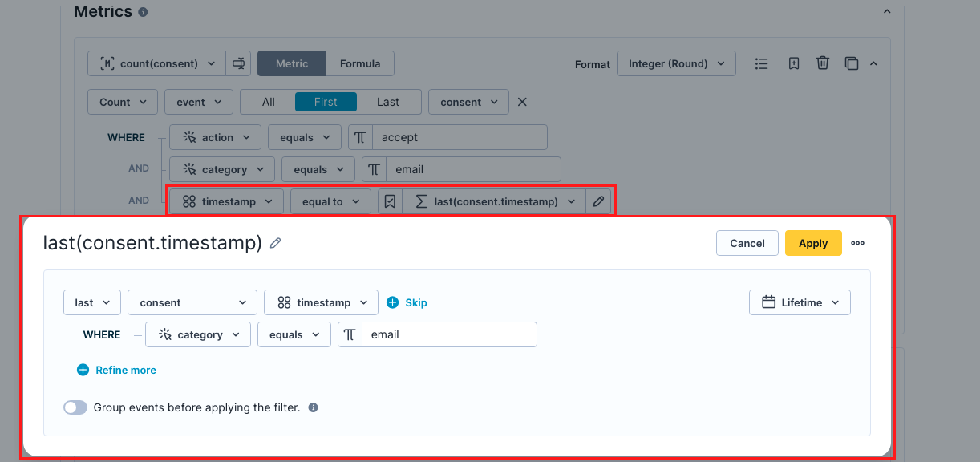980x462 pixels.
Task: Click the rename icon beside count(consent)
Action: pyautogui.click(x=238, y=63)
